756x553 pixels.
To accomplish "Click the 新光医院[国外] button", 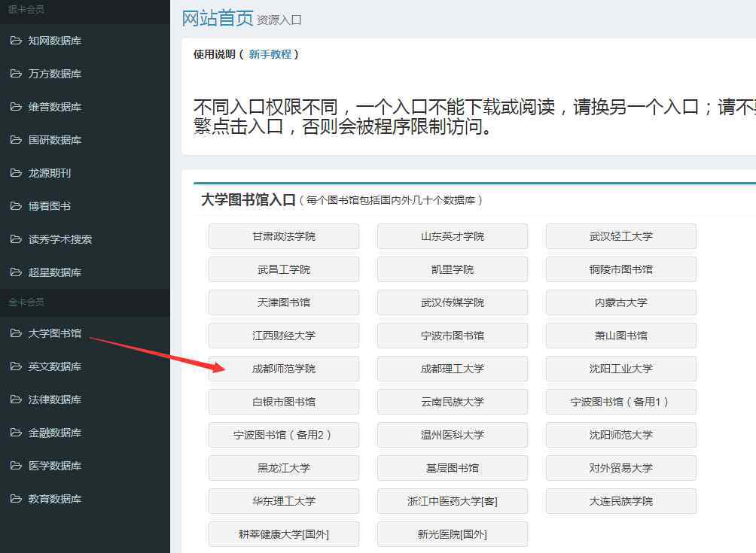I will click(453, 534).
